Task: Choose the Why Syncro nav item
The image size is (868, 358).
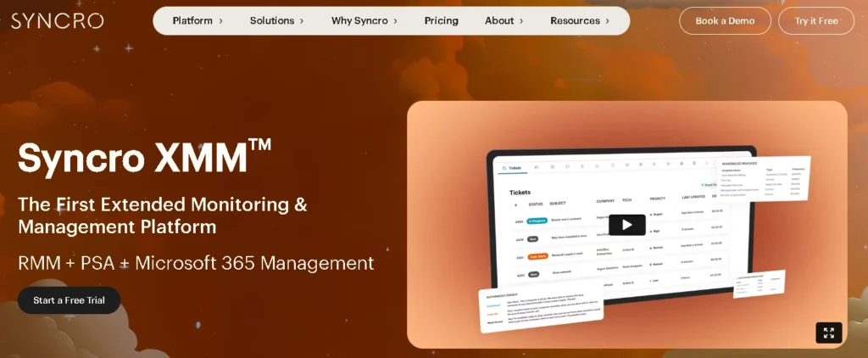Action: click(x=359, y=21)
